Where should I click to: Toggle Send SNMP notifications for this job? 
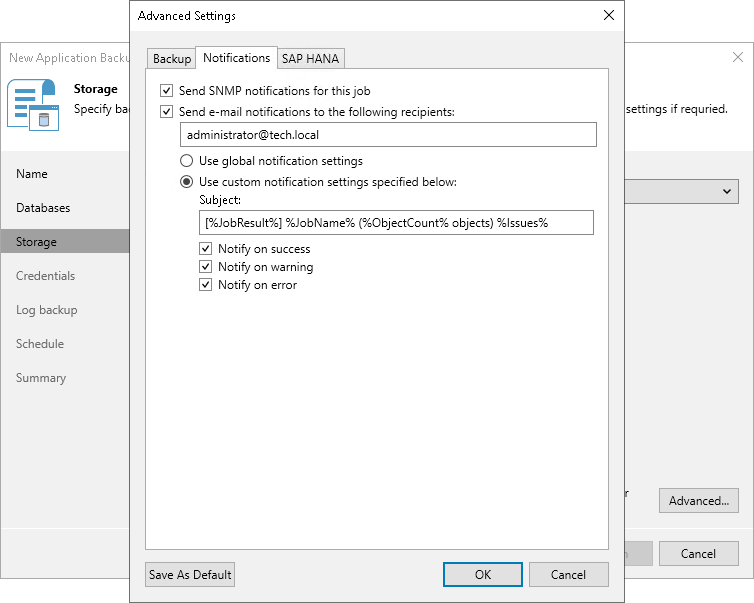(x=166, y=90)
